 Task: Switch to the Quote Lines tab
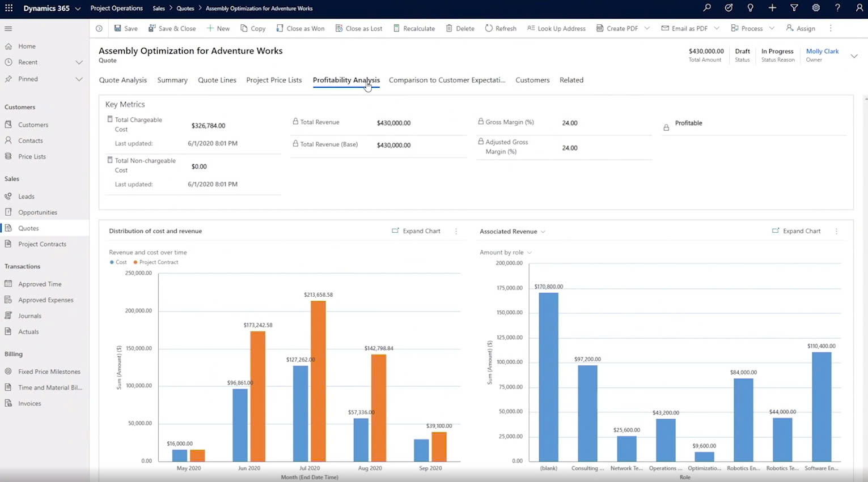[217, 80]
